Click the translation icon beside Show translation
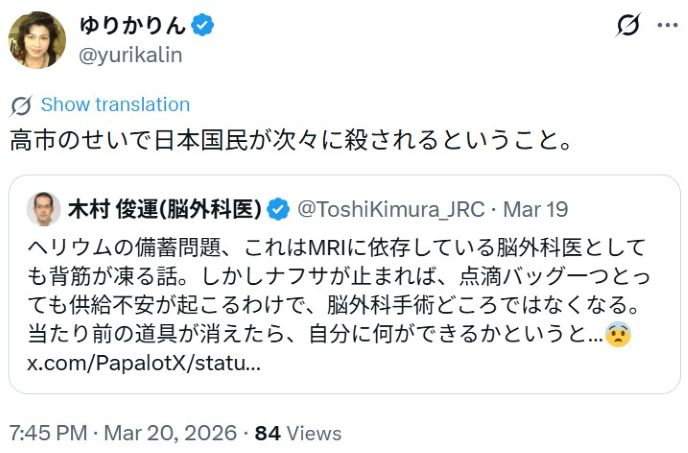Image resolution: width=688 pixels, height=453 pixels. [20, 105]
